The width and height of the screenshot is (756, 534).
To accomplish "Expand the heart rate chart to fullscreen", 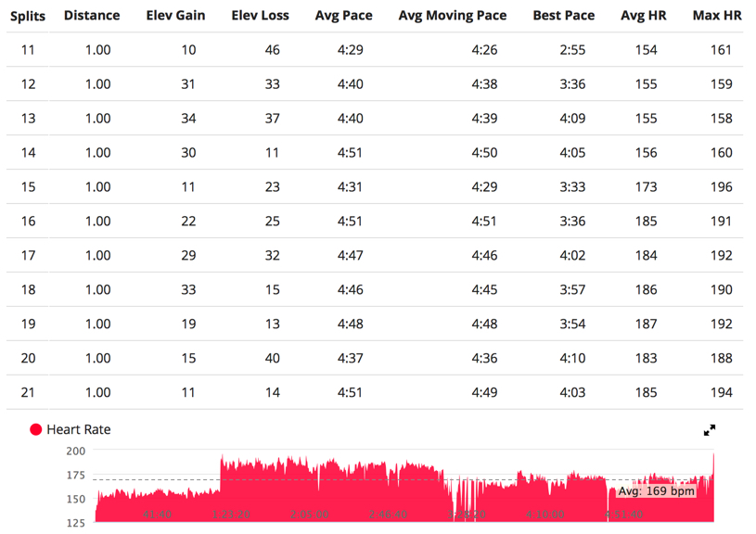I will [710, 430].
